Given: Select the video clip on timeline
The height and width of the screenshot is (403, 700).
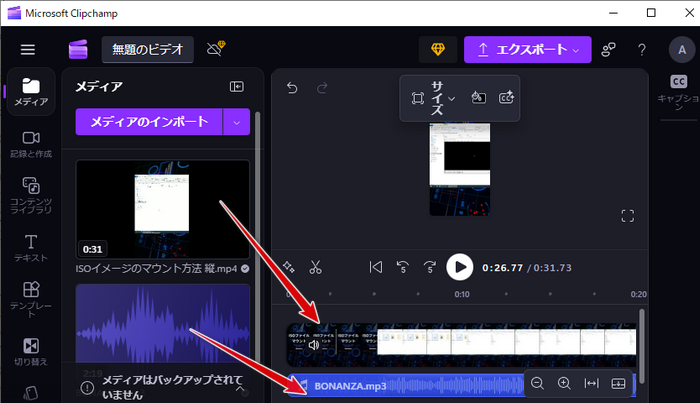Looking at the screenshot, I should click(x=462, y=345).
